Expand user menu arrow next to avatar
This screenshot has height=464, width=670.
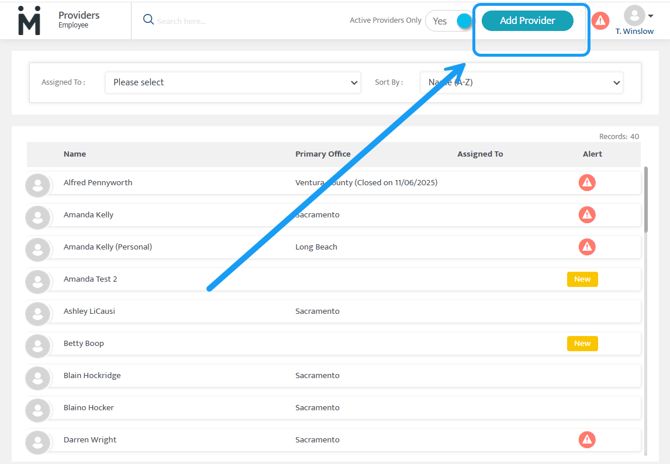[651, 16]
